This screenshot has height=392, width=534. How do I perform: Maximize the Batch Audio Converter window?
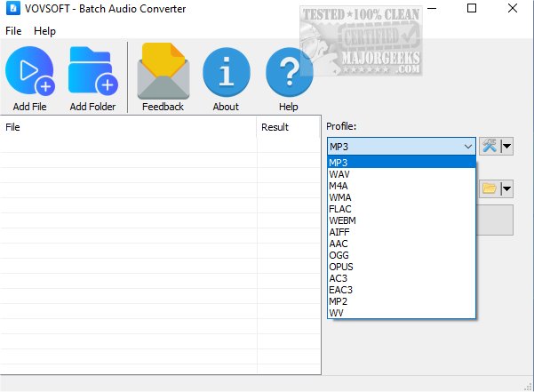pyautogui.click(x=472, y=8)
